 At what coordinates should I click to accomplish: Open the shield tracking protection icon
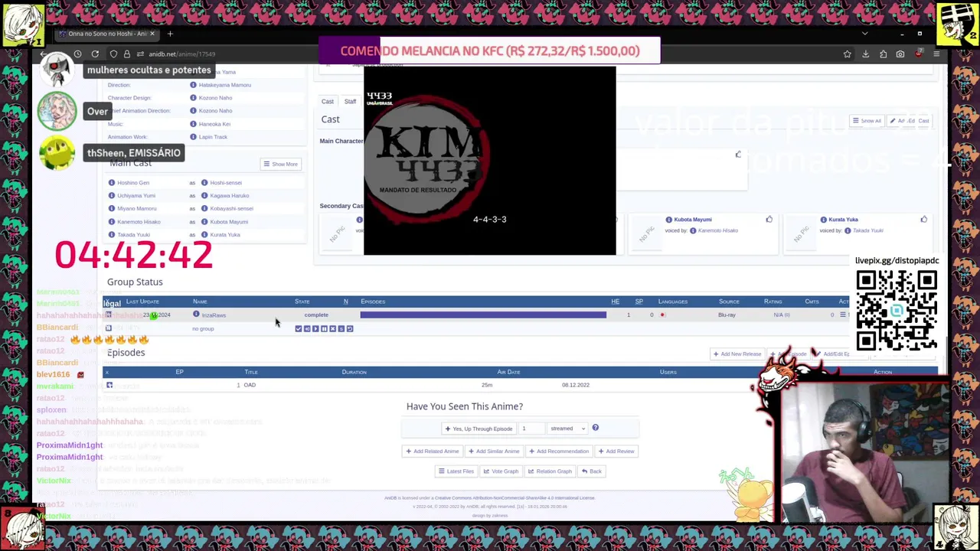coord(113,54)
